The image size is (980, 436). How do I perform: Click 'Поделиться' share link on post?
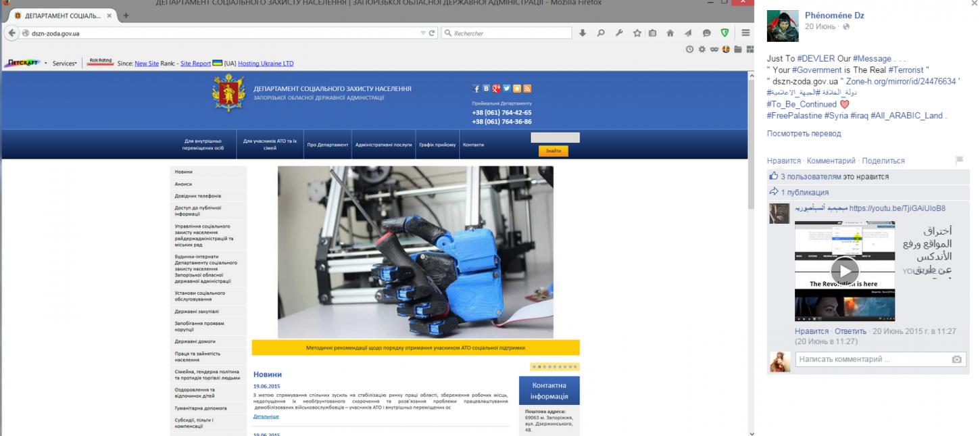[x=883, y=161]
